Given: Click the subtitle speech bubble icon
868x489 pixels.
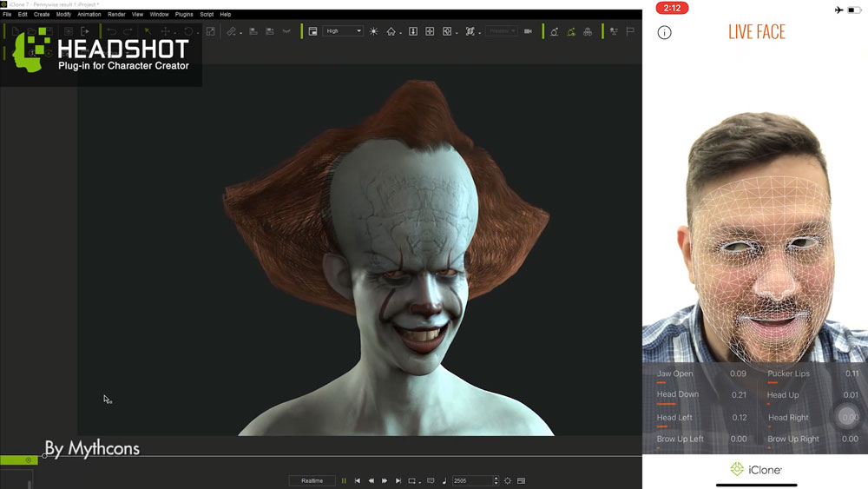Looking at the screenshot, I should pos(431,480).
